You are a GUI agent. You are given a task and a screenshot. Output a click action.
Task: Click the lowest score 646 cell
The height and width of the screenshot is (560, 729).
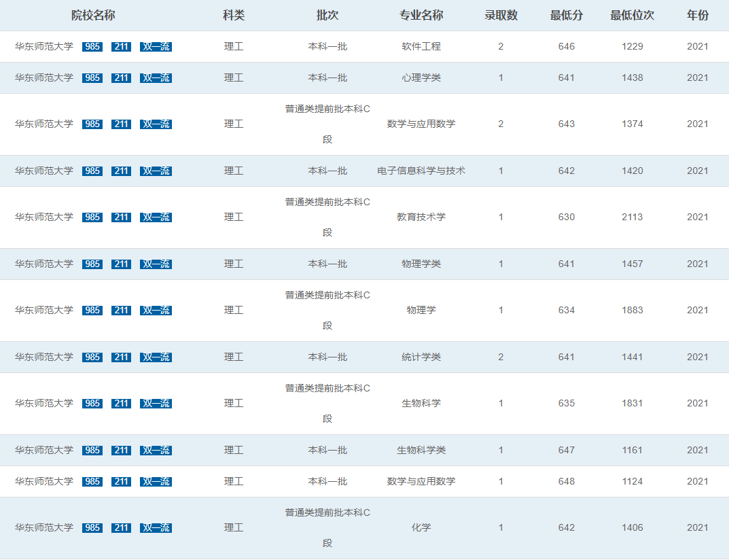click(566, 46)
